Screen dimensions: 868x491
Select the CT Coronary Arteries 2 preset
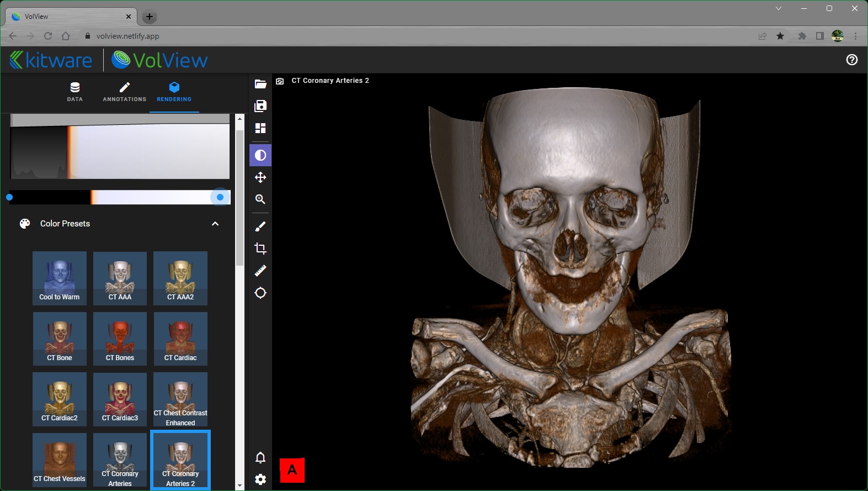pyautogui.click(x=180, y=460)
